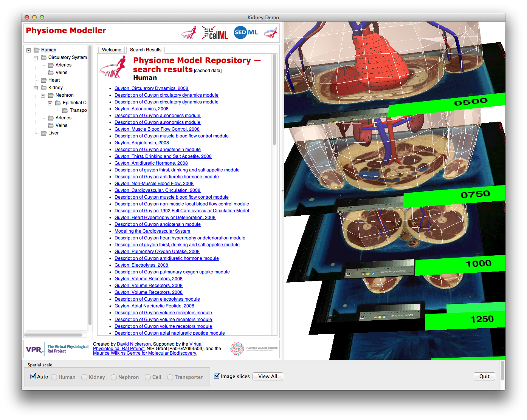
Task: Collapse the Human tree node
Action: (28, 50)
